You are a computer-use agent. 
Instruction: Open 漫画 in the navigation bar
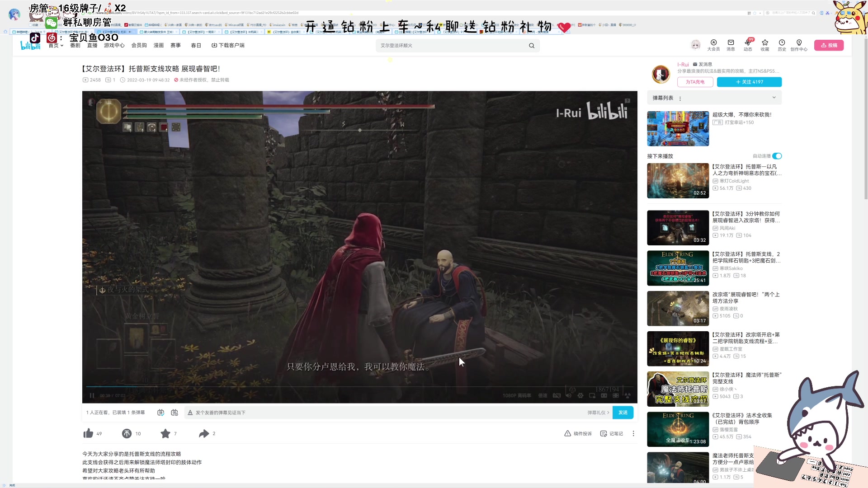pos(159,45)
